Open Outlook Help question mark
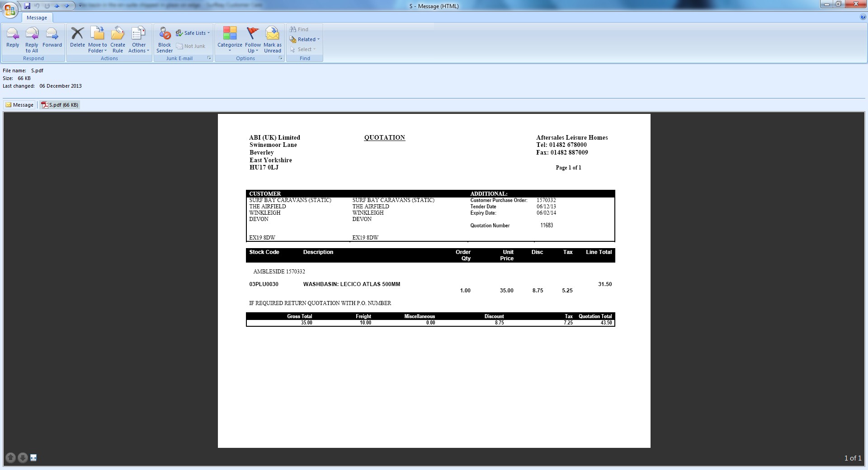Image resolution: width=868 pixels, height=470 pixels. pyautogui.click(x=863, y=17)
